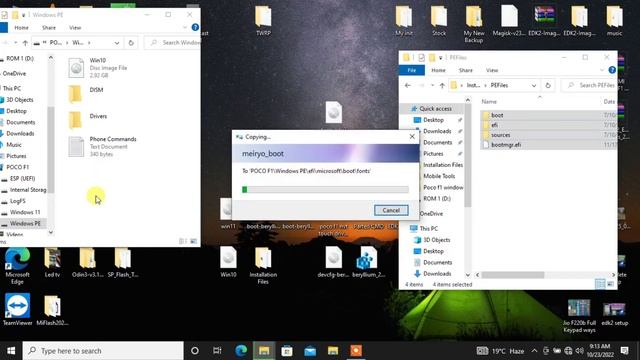Open the volume control in system tray
This screenshot has width=640, height=360.
coord(580,351)
